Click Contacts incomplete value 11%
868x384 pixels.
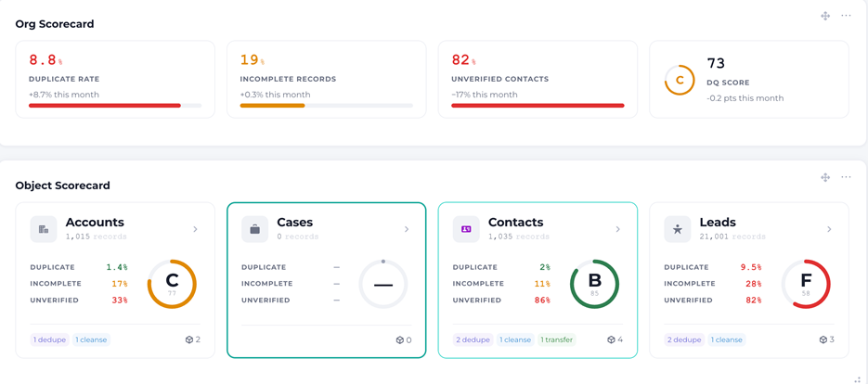coord(542,284)
